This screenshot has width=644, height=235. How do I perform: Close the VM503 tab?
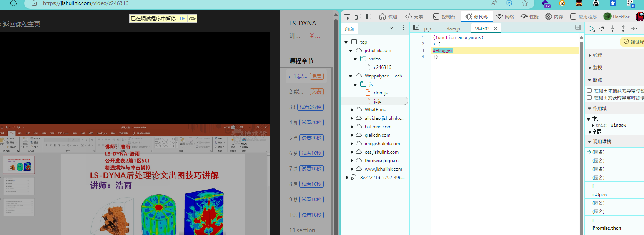pyautogui.click(x=496, y=29)
